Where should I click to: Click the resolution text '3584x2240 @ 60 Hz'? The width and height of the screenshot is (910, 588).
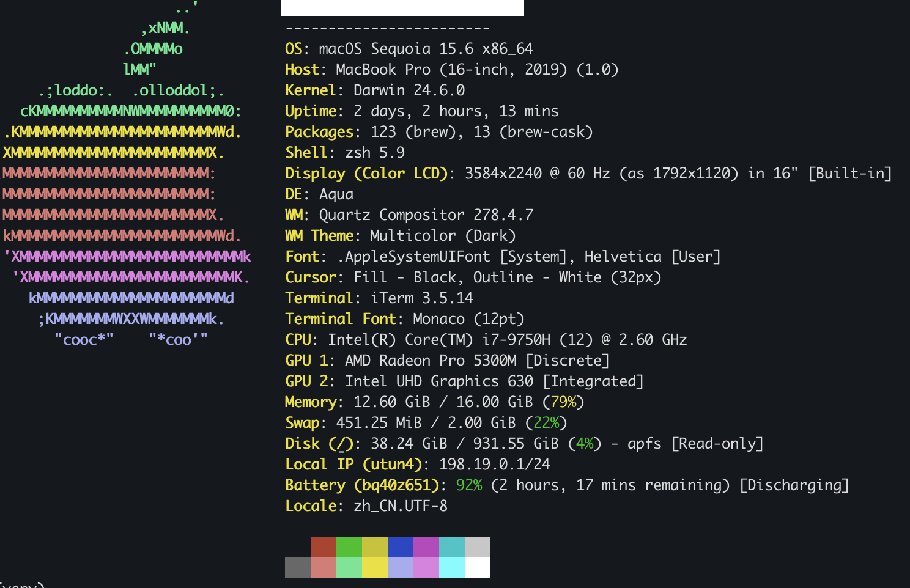[538, 174]
